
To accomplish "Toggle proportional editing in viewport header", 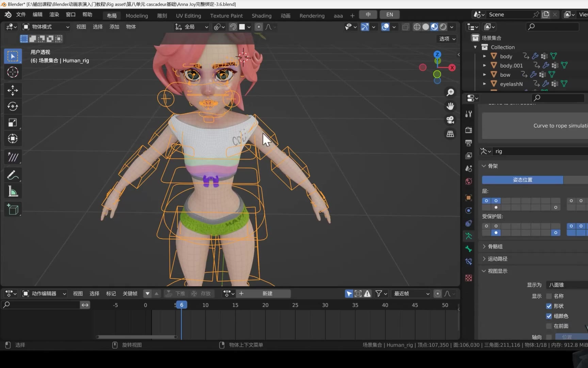I will tap(259, 27).
